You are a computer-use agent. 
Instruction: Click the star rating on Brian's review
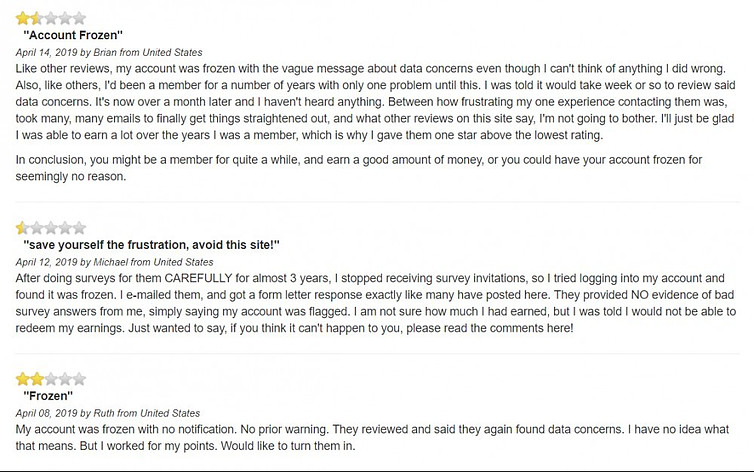tap(51, 19)
